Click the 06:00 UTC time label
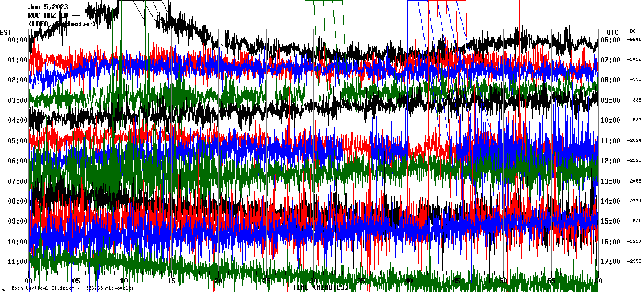The width and height of the screenshot is (644, 296). [x=611, y=39]
